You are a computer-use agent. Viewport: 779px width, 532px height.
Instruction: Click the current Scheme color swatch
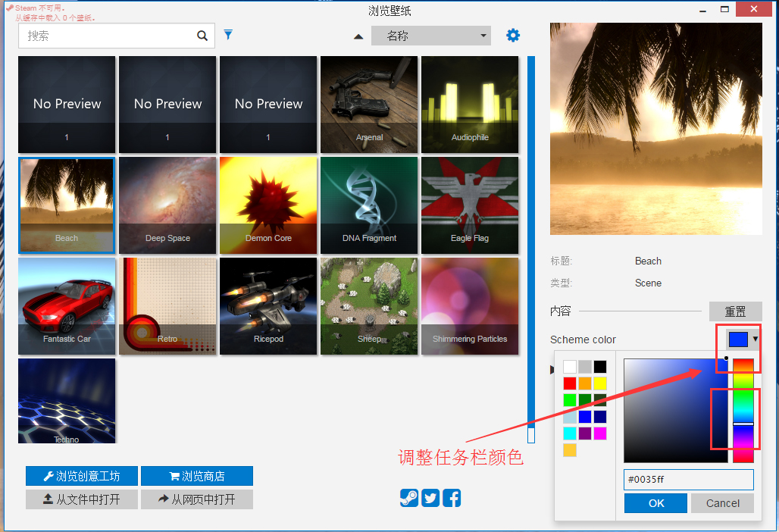(738, 339)
